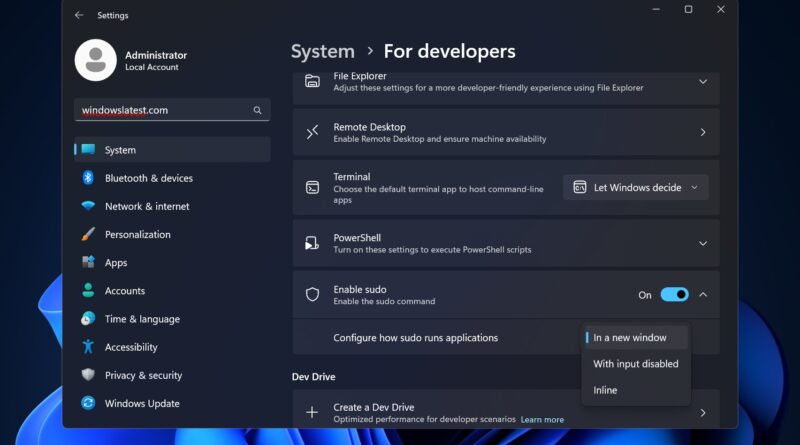The height and width of the screenshot is (445, 800).
Task: Click the plus icon for Create a Dev Drive
Action: click(x=312, y=412)
